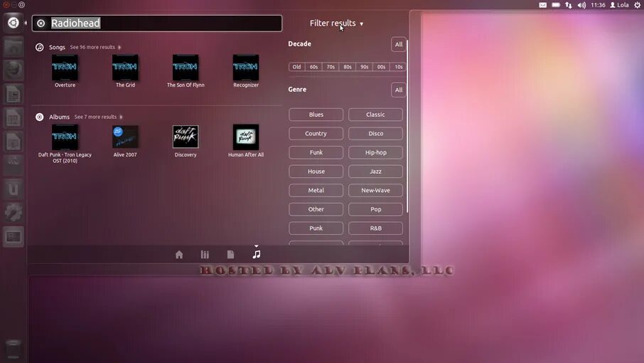Clear the search field with X icon
Image resolution: width=644 pixels, height=363 pixels.
tap(41, 23)
